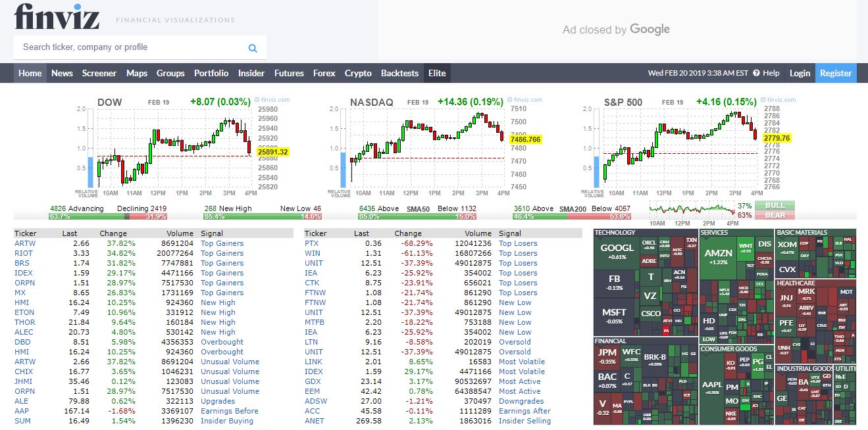The height and width of the screenshot is (430, 868).
Task: Click the Advancing/Declining breadth bar
Action: click(x=108, y=216)
